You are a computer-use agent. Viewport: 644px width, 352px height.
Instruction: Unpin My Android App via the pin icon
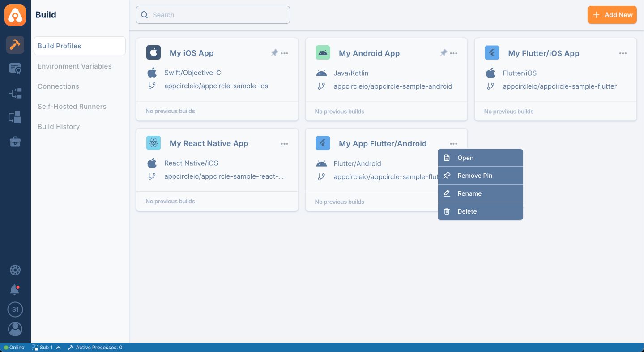coord(444,52)
